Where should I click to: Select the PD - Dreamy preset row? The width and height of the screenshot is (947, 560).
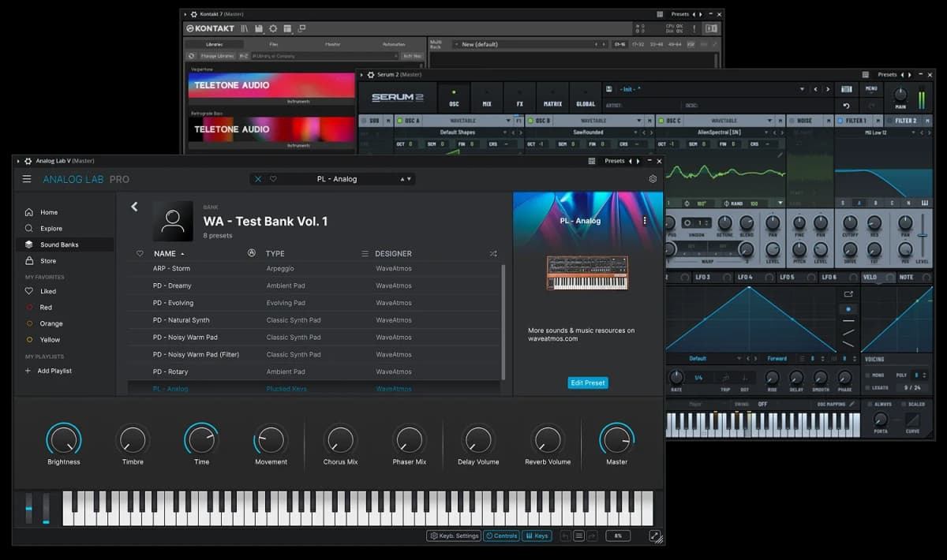point(314,286)
